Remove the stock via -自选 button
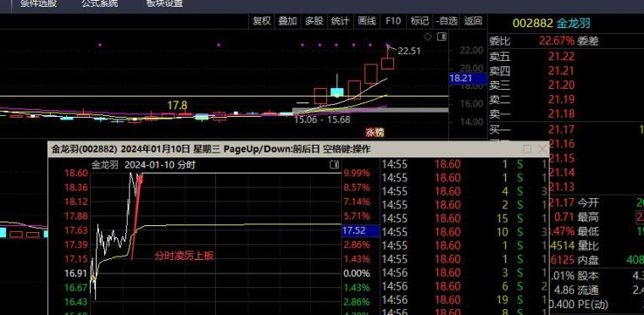The width and height of the screenshot is (644, 315). tap(447, 21)
